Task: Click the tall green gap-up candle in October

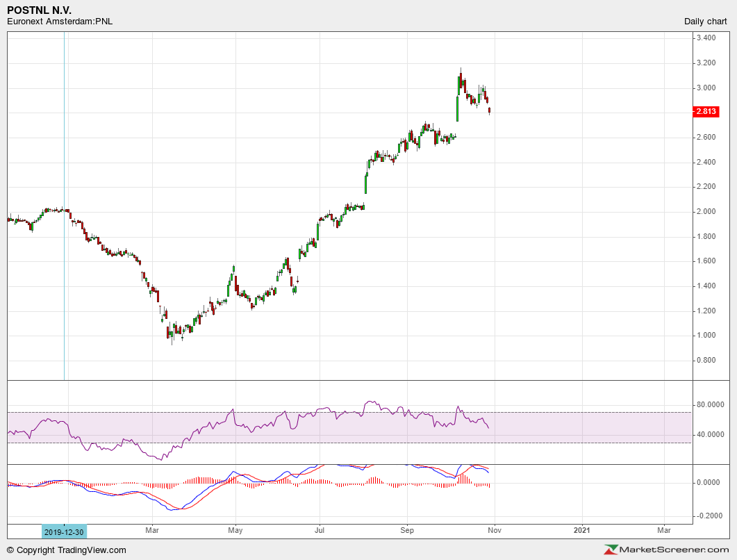Action: click(457, 108)
